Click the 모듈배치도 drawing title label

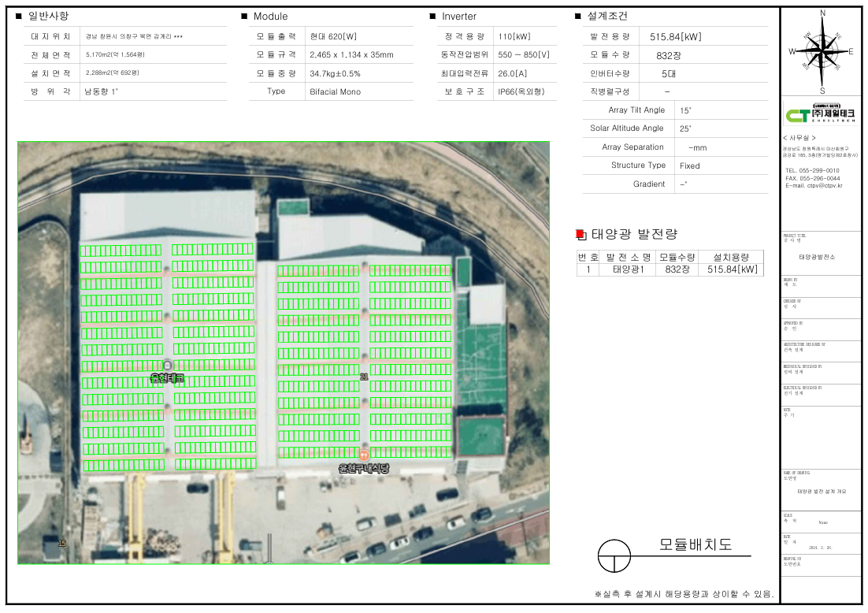(695, 544)
